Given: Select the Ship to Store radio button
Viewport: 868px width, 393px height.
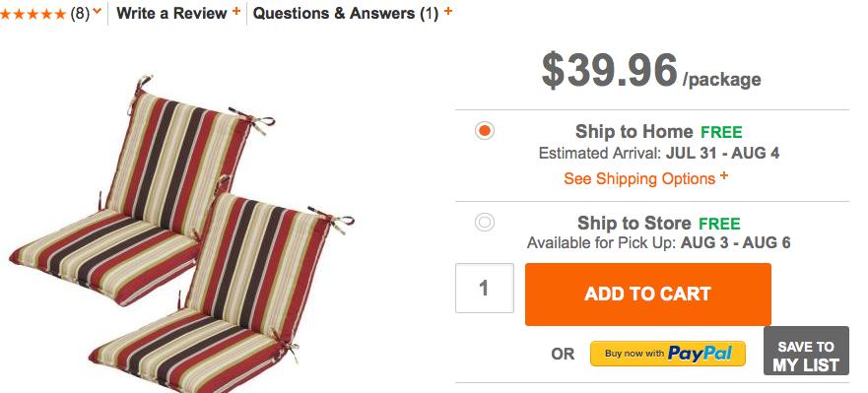Looking at the screenshot, I should 485,223.
